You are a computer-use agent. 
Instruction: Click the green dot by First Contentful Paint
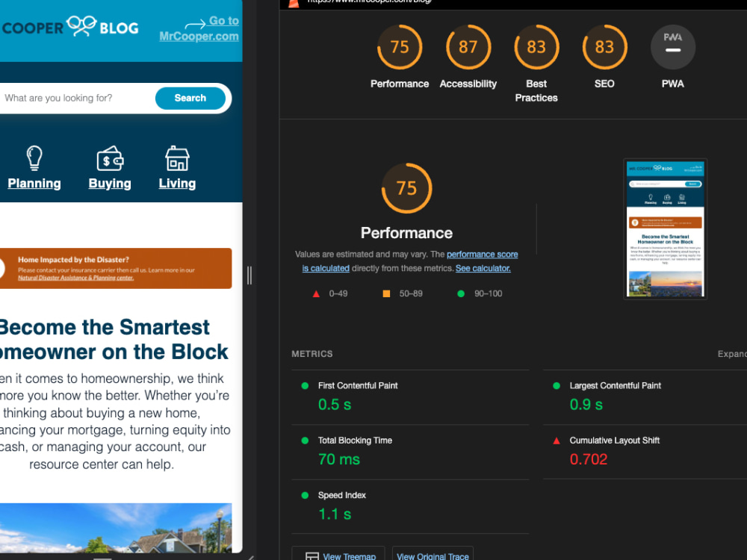(305, 386)
